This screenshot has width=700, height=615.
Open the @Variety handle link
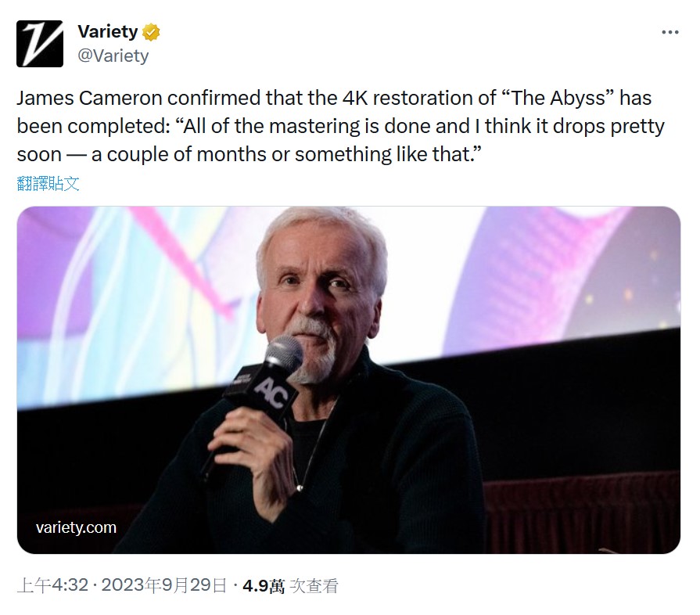point(113,56)
